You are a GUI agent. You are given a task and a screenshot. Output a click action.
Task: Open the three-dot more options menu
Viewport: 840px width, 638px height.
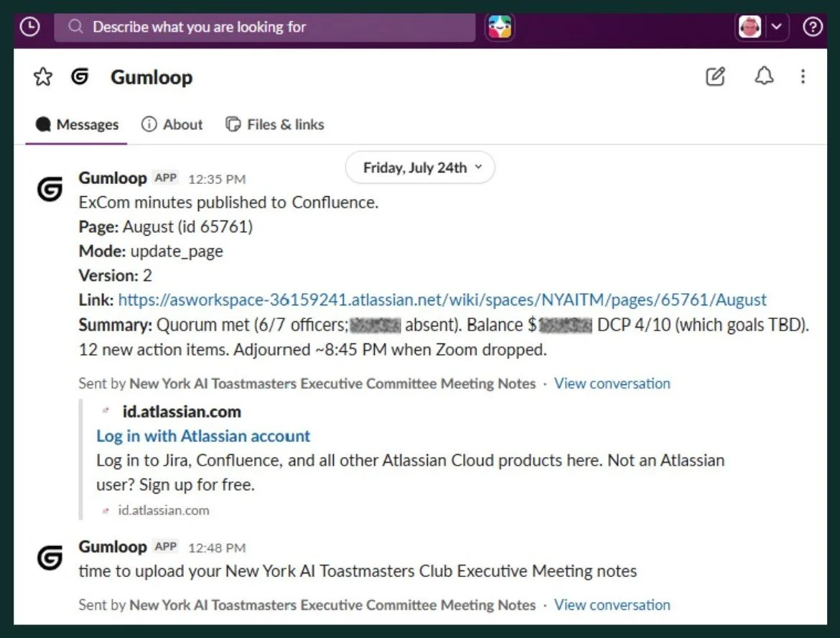[803, 76]
